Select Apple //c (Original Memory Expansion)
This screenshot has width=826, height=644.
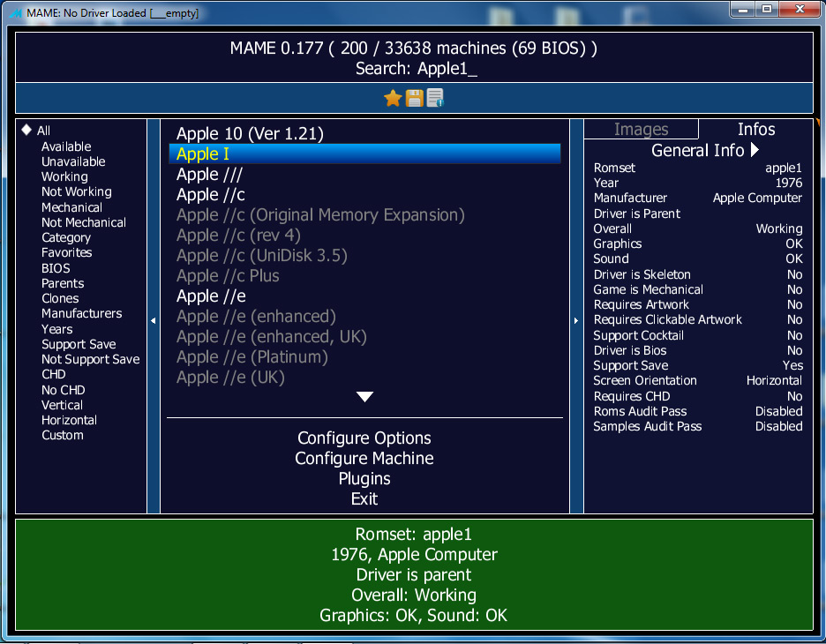point(364,215)
